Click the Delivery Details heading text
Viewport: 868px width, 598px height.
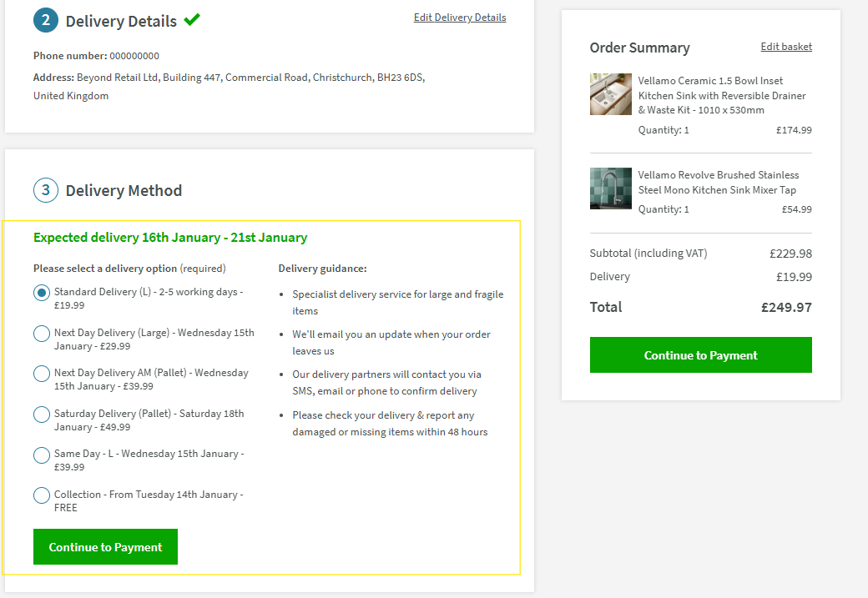coord(121,22)
